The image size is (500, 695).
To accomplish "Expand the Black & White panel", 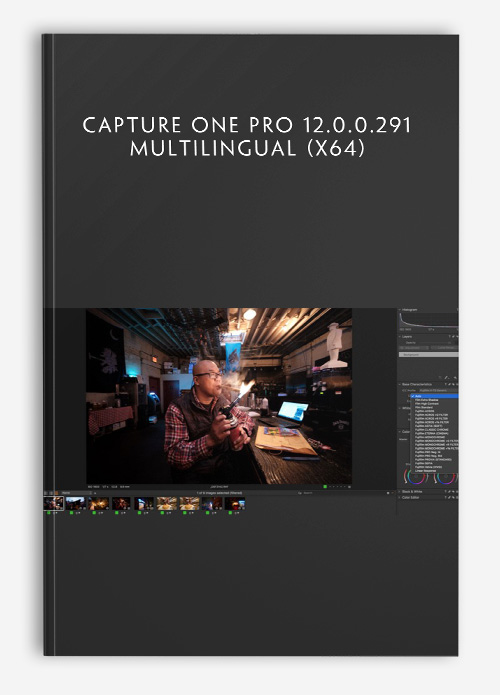I will tap(399, 492).
